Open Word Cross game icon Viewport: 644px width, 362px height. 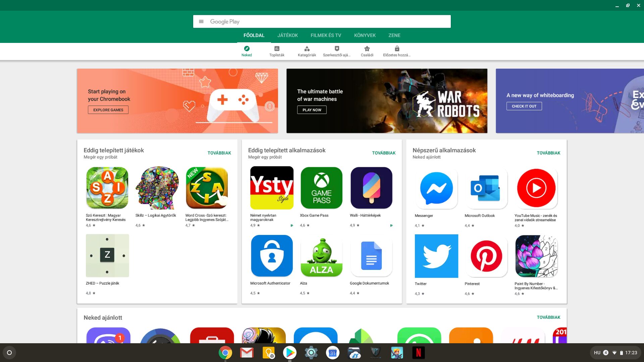[207, 188]
